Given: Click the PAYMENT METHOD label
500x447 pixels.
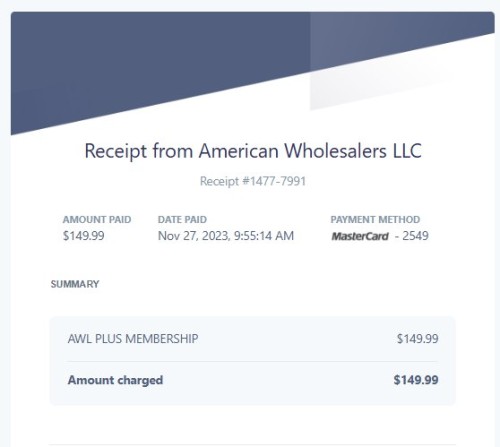Looking at the screenshot, I should click(x=375, y=220).
